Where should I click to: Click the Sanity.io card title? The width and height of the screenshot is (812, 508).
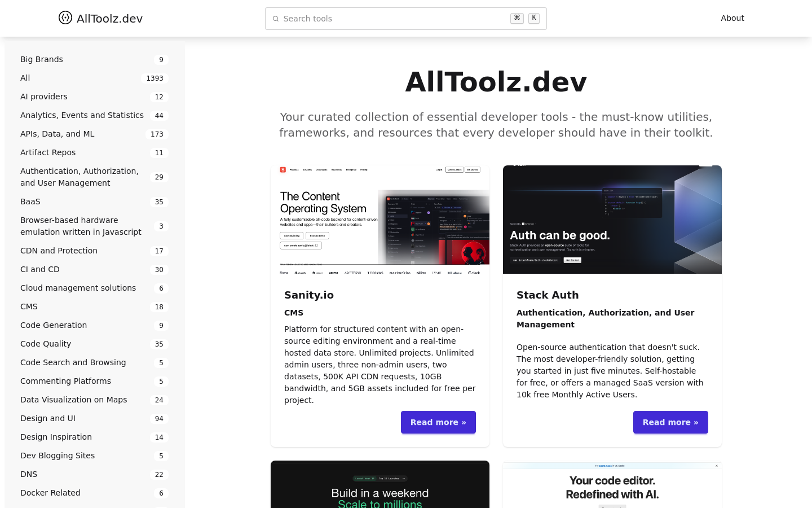pyautogui.click(x=309, y=295)
